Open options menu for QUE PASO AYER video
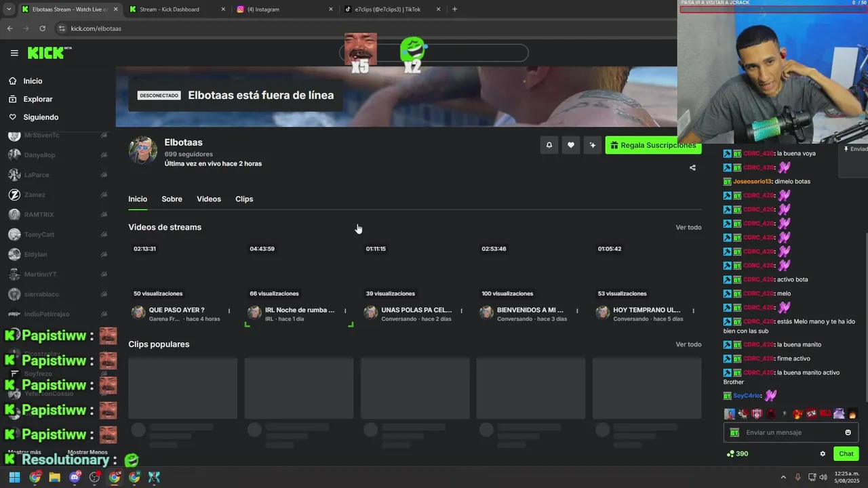868x488 pixels. click(x=229, y=311)
